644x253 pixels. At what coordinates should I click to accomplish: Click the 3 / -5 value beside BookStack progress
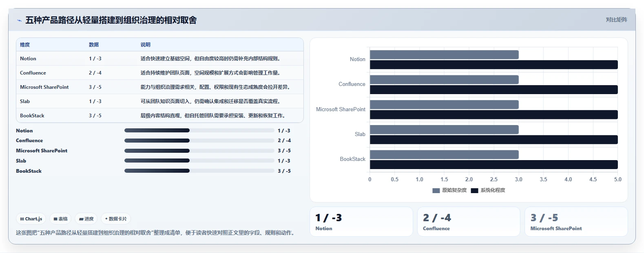284,171
